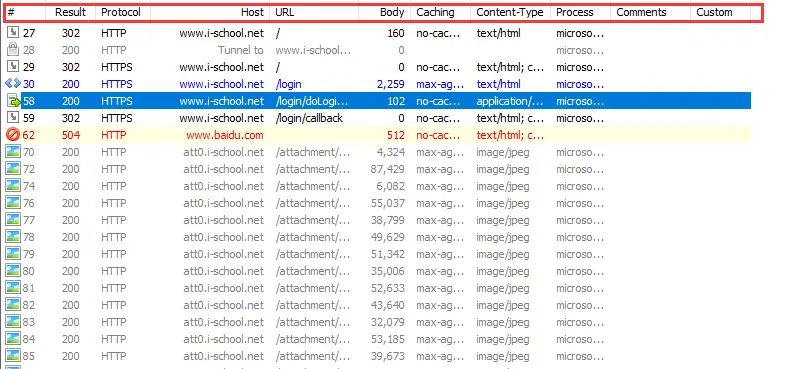The image size is (786, 369).
Task: Click the image icon on session 80
Action: 13,271
